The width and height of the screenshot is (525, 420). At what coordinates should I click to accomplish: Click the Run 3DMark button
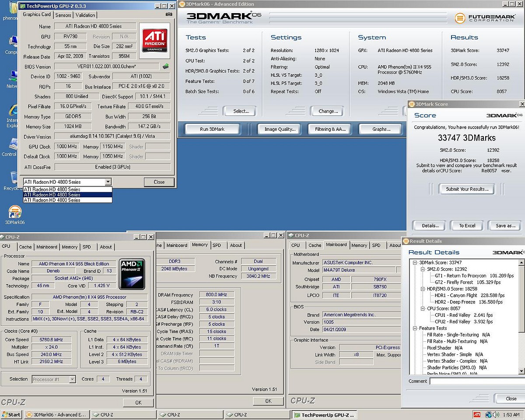(x=212, y=129)
